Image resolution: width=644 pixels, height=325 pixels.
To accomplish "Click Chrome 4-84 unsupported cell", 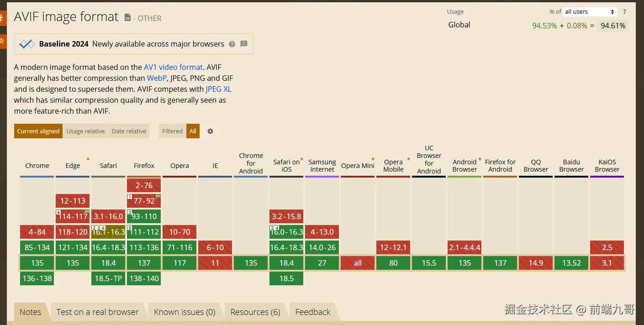I will pyautogui.click(x=37, y=232).
